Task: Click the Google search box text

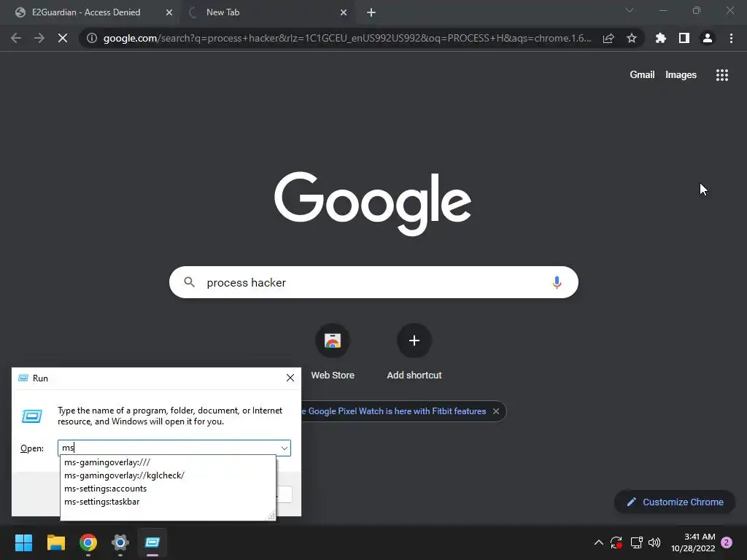Action: point(246,282)
